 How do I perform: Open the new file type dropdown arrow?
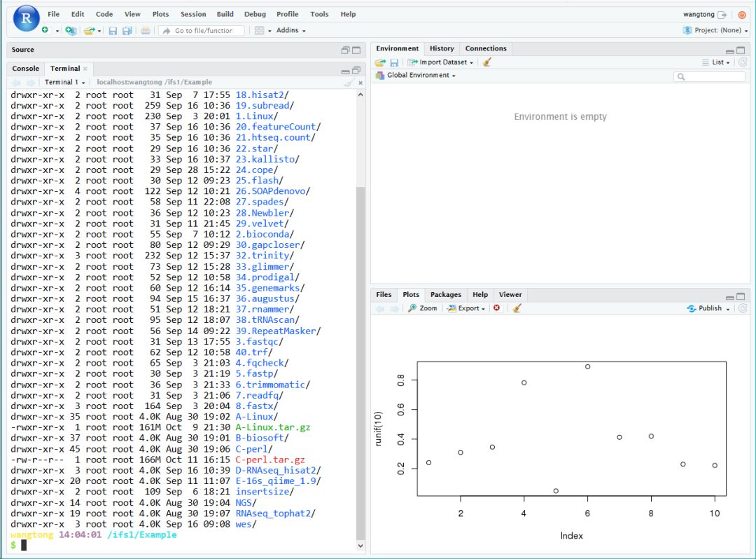tap(57, 30)
